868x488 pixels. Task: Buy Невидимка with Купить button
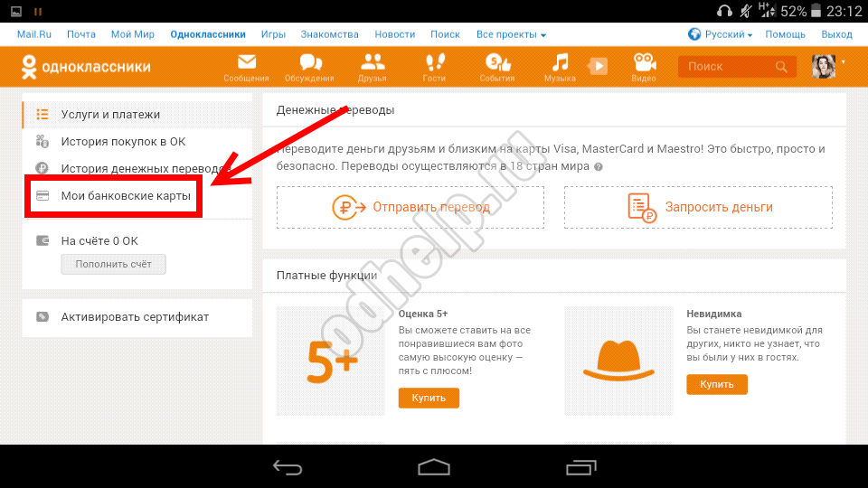click(x=717, y=385)
